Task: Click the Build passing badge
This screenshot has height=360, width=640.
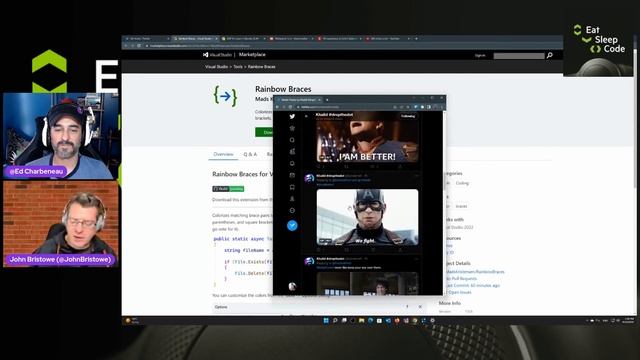Action: tap(228, 189)
